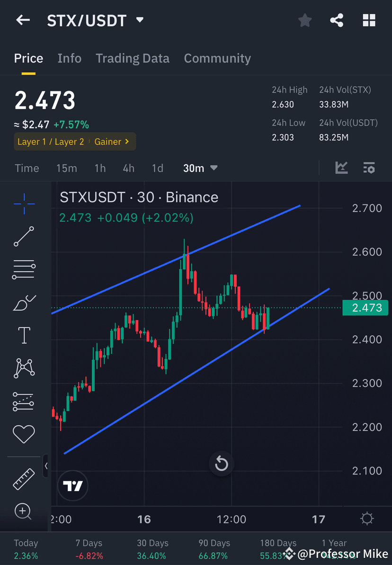Tap the Layer 1 / Layer 2 Gainer tag
The width and height of the screenshot is (392, 565).
[74, 141]
